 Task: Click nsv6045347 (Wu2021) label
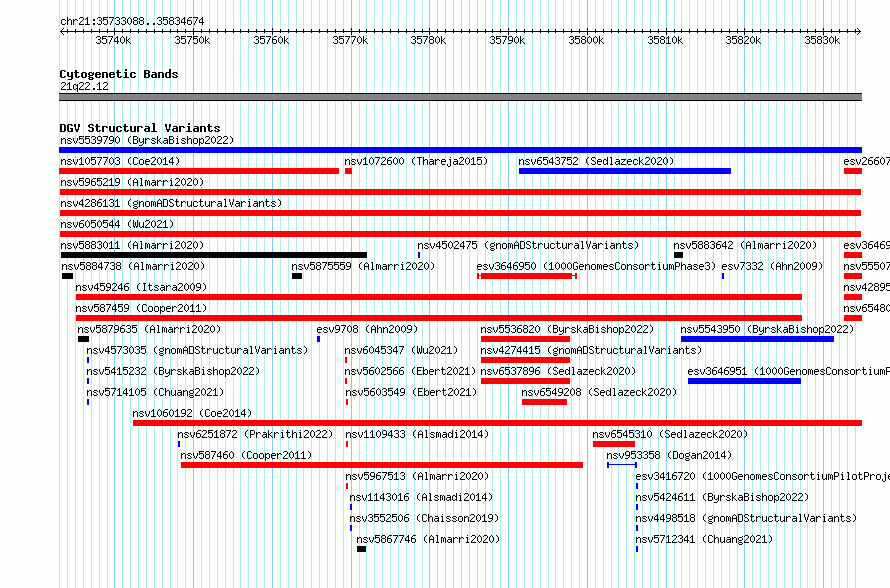(x=401, y=350)
